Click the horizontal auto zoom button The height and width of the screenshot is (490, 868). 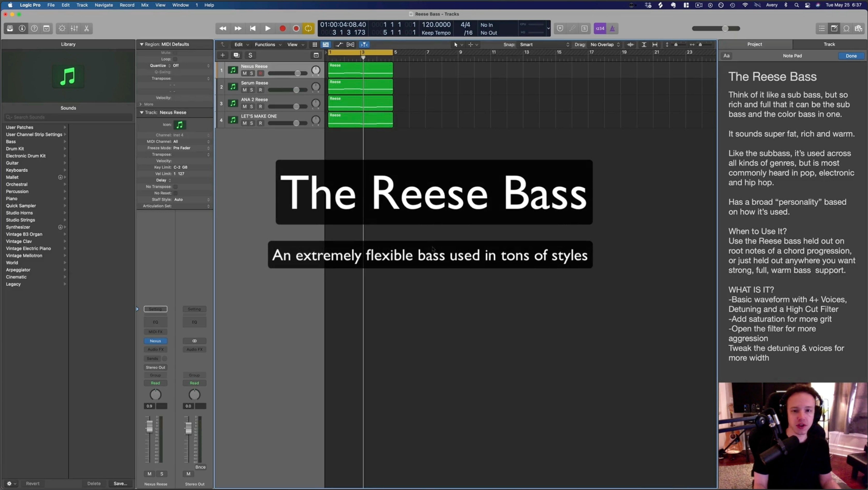tap(655, 44)
